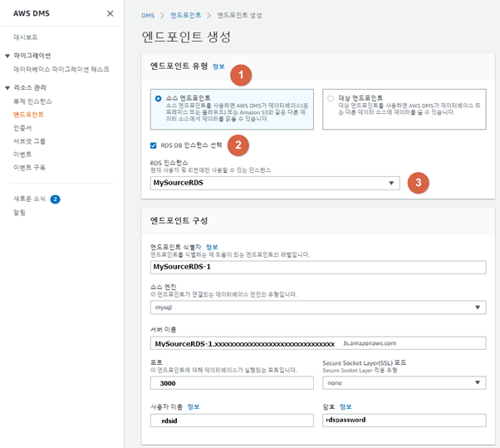The height and width of the screenshot is (448, 500).
Task: Open 이벤트 in the sidebar
Action: click(22, 154)
